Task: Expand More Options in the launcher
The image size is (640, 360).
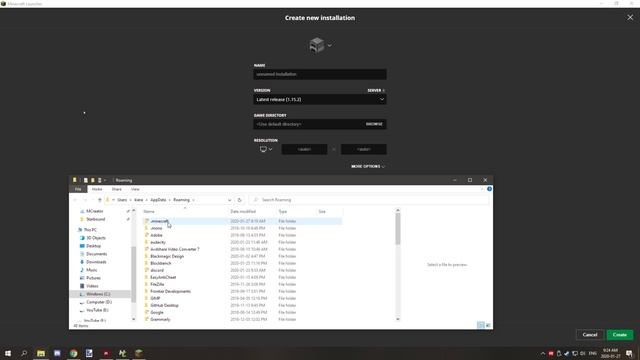Action: tap(367, 167)
